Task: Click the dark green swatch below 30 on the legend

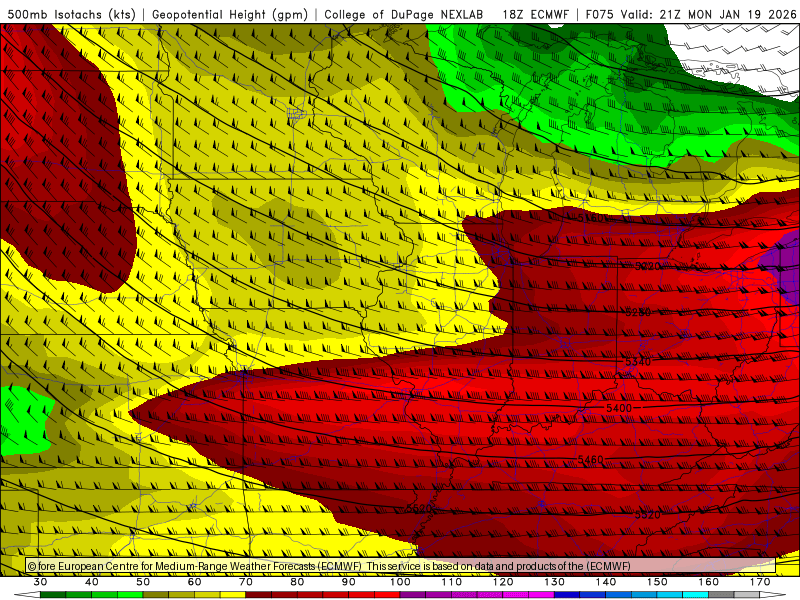Action: 53,595
